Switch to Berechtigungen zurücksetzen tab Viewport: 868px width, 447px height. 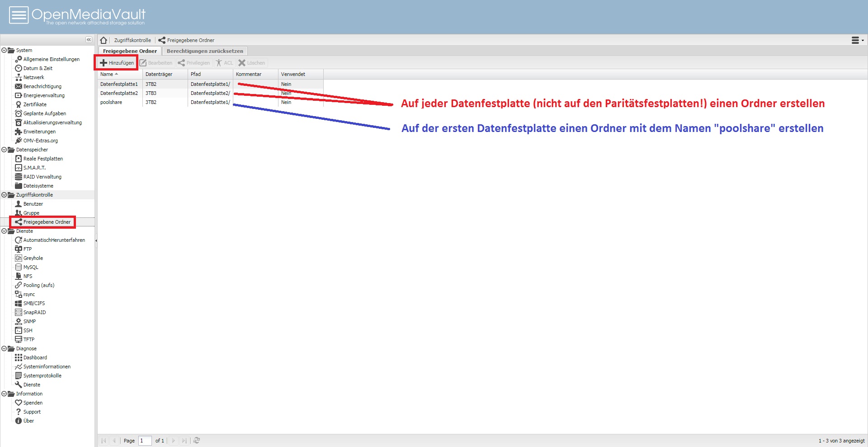point(205,51)
